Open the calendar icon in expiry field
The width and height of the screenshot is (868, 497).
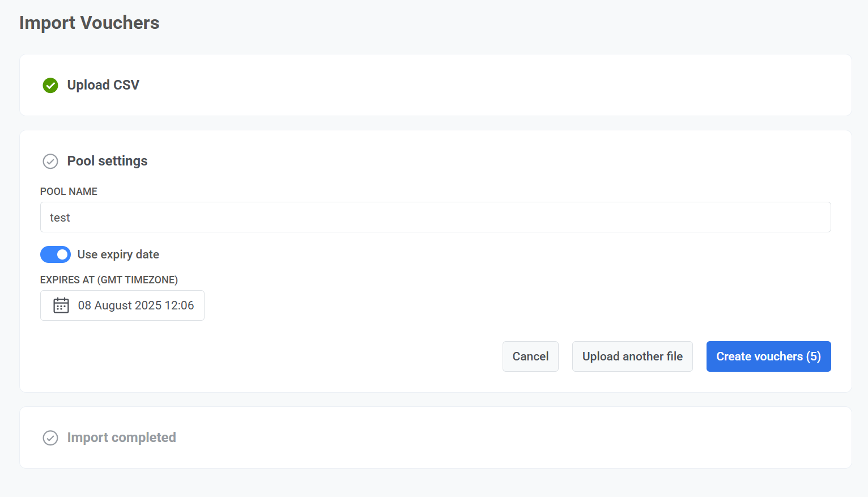(x=61, y=305)
